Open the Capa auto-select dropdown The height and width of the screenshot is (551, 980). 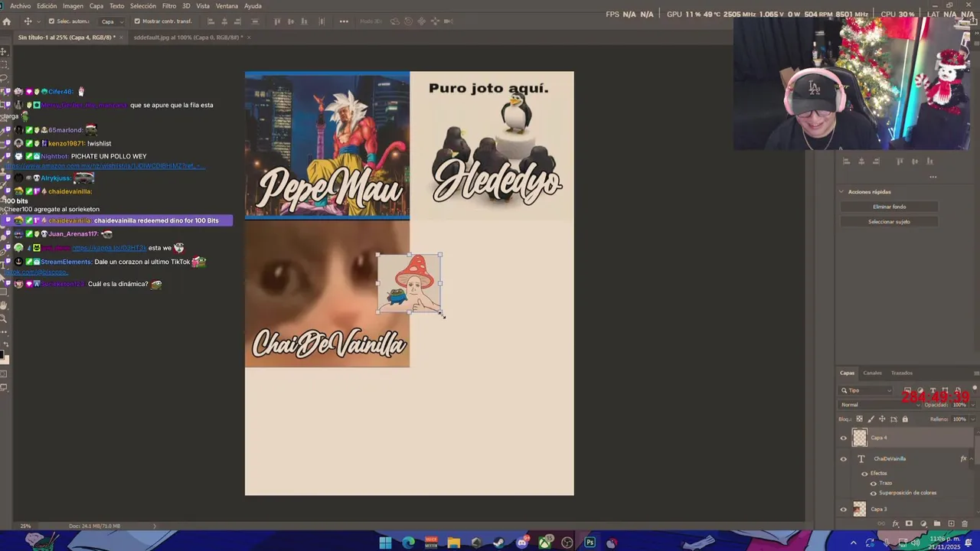[112, 21]
